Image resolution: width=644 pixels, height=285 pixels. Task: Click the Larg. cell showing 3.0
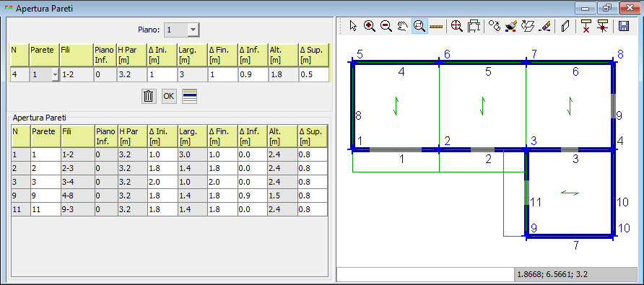(192, 155)
